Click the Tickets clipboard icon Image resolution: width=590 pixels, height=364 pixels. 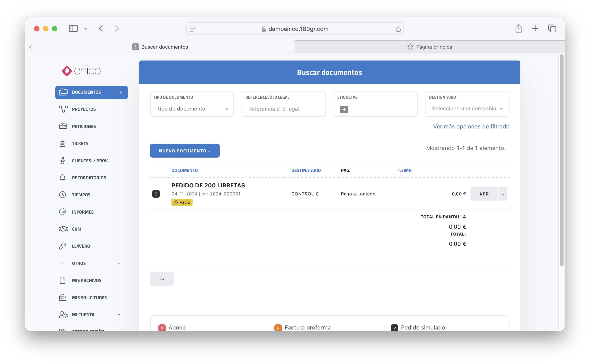pyautogui.click(x=63, y=143)
